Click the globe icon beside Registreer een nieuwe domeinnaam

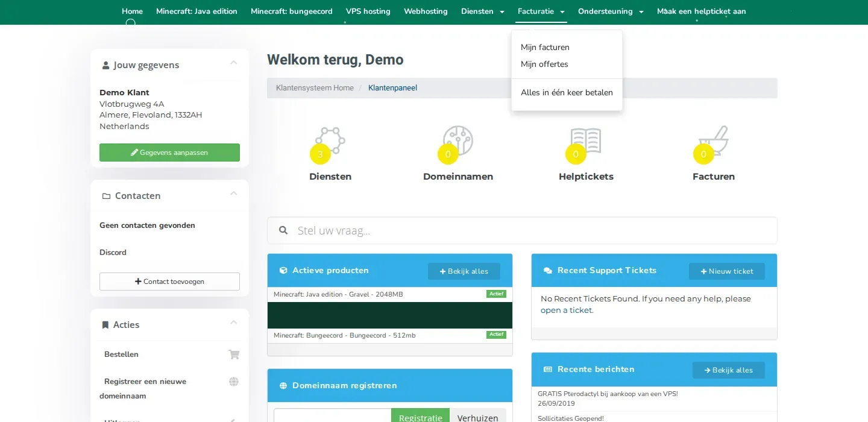[x=234, y=382]
